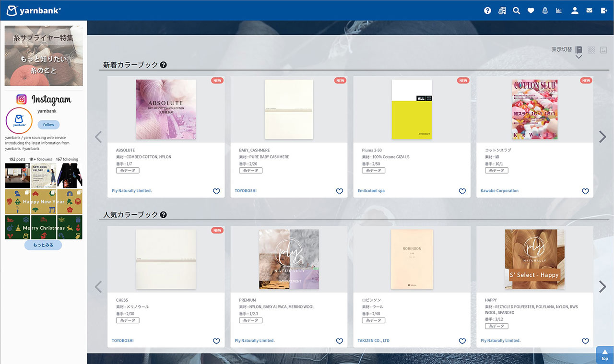Screen dimensions: 614x364
Task: Favorite the ロビンソン color book
Action: click(x=462, y=341)
